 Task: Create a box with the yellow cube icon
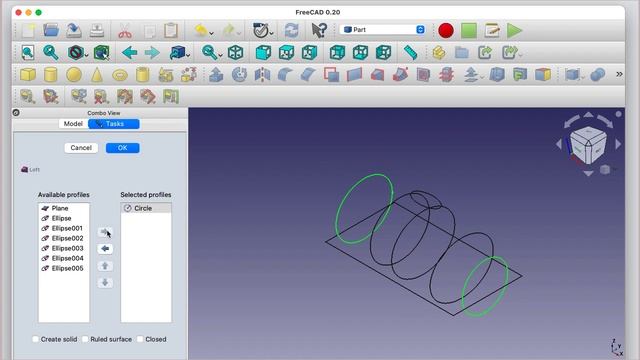pos(28,75)
